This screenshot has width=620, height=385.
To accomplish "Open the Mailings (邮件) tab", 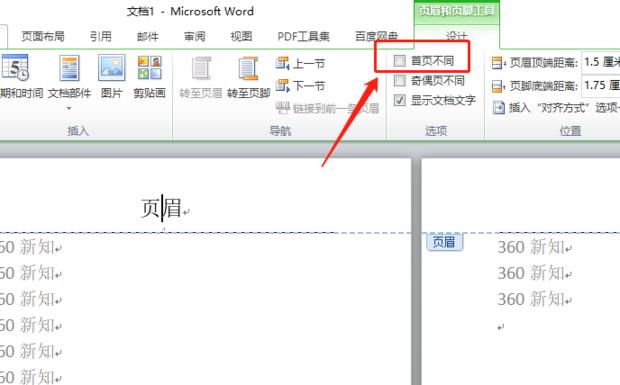I will tap(147, 36).
